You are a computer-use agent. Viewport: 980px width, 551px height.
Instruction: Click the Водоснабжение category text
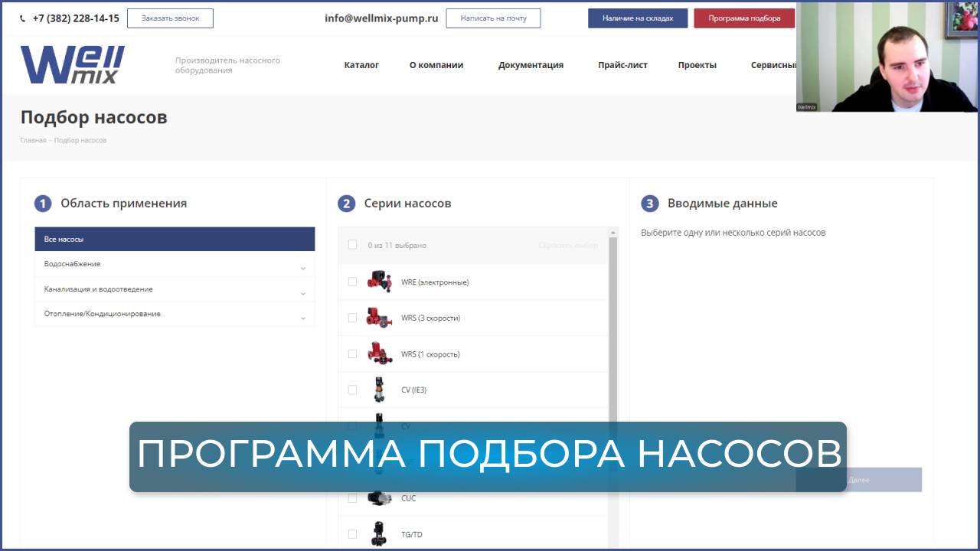(72, 264)
